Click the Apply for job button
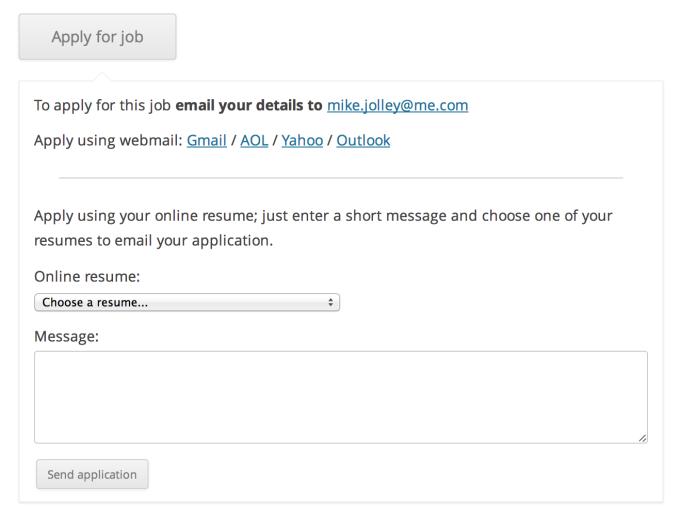Viewport: 680px width, 520px height. [x=97, y=37]
